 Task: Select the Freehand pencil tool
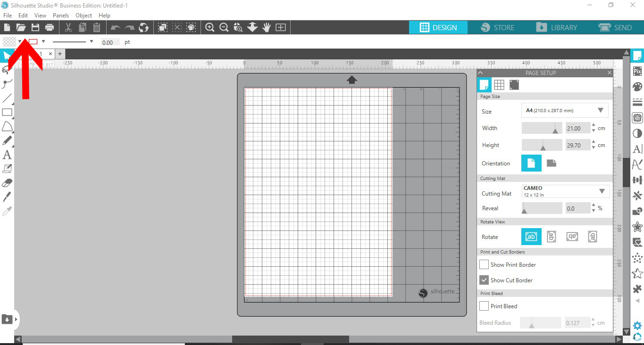tap(7, 140)
